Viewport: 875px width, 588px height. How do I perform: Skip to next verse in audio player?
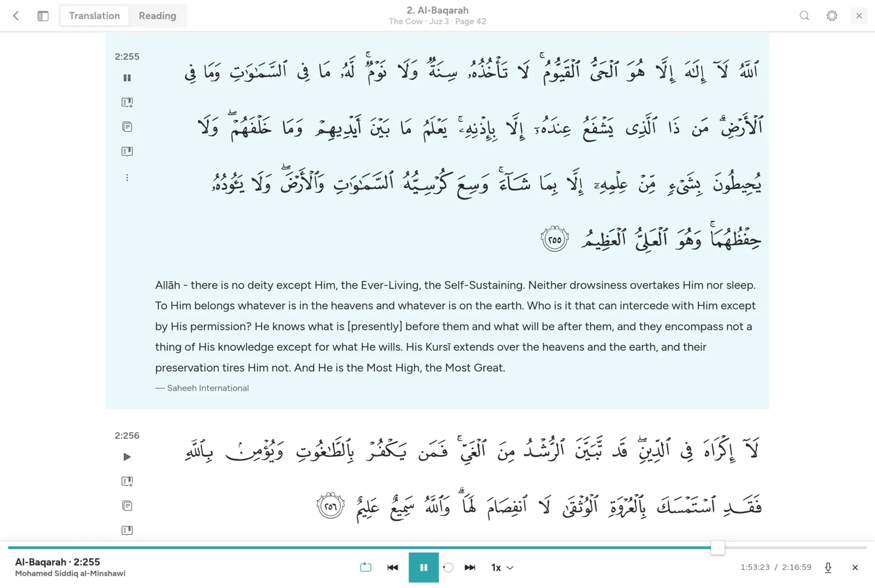click(470, 567)
